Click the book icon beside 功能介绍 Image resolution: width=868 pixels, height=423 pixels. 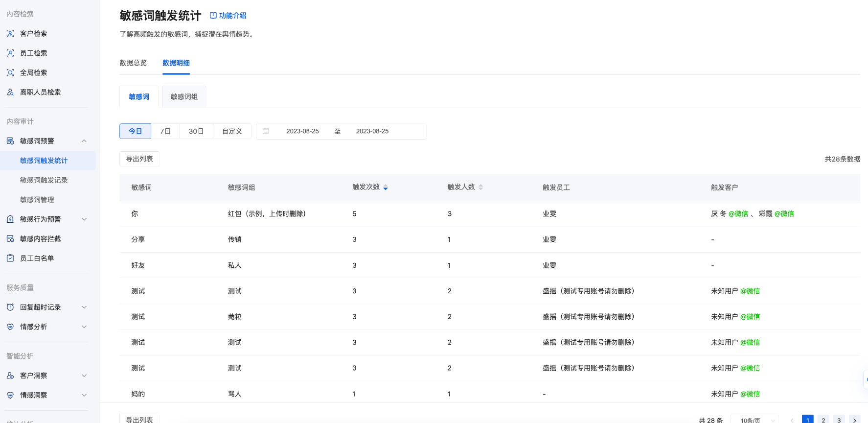[213, 16]
